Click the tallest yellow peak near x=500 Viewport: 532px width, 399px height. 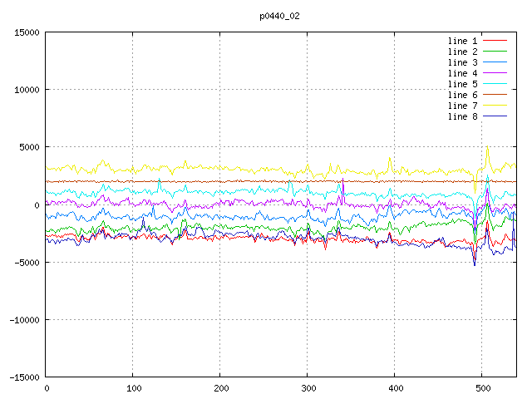click(487, 147)
